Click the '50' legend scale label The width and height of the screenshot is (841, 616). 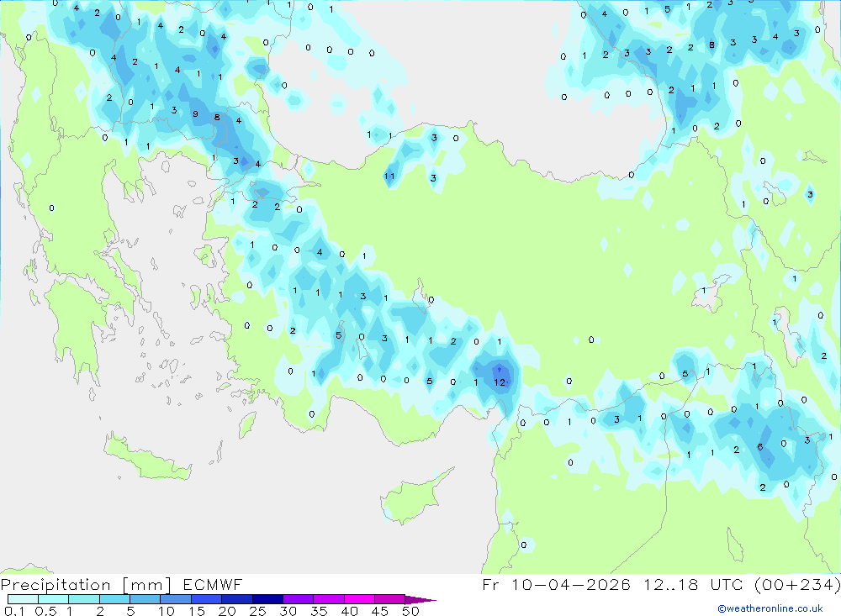coord(410,611)
